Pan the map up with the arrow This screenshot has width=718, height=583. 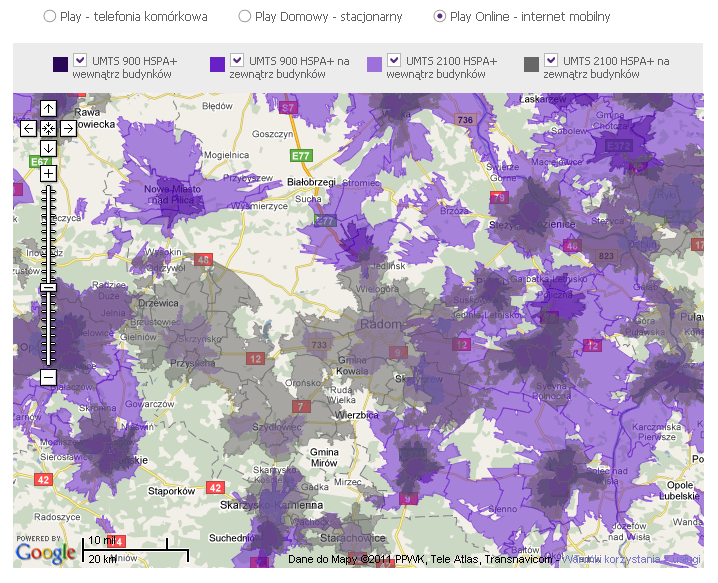point(48,109)
